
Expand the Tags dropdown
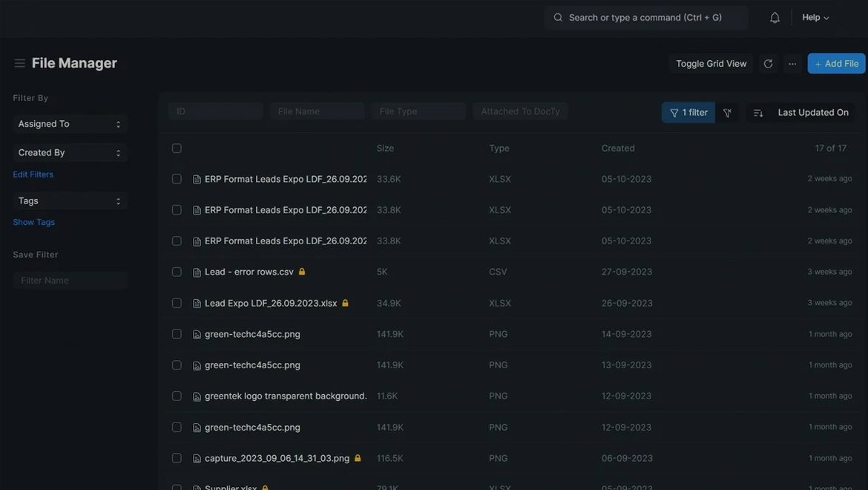[70, 200]
